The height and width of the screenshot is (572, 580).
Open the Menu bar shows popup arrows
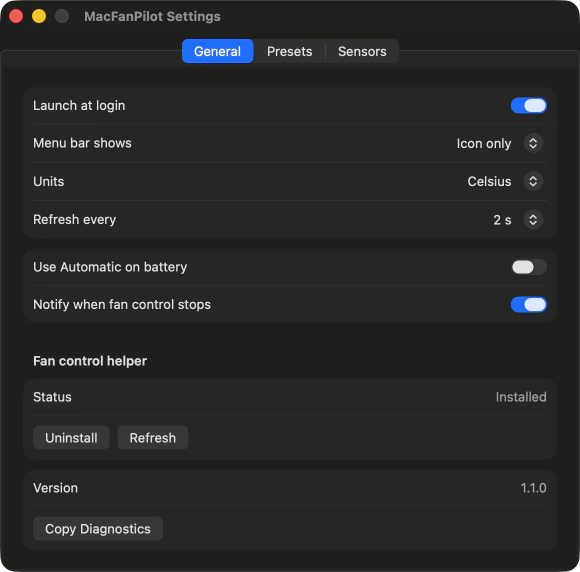533,143
